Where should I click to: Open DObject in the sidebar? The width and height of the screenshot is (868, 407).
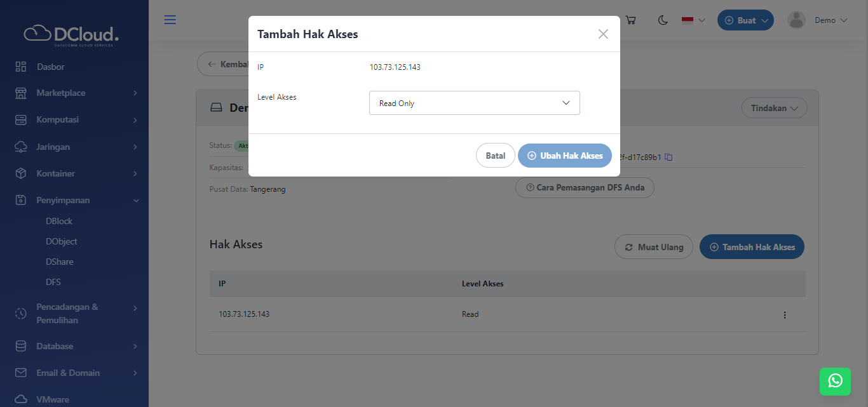coord(62,241)
